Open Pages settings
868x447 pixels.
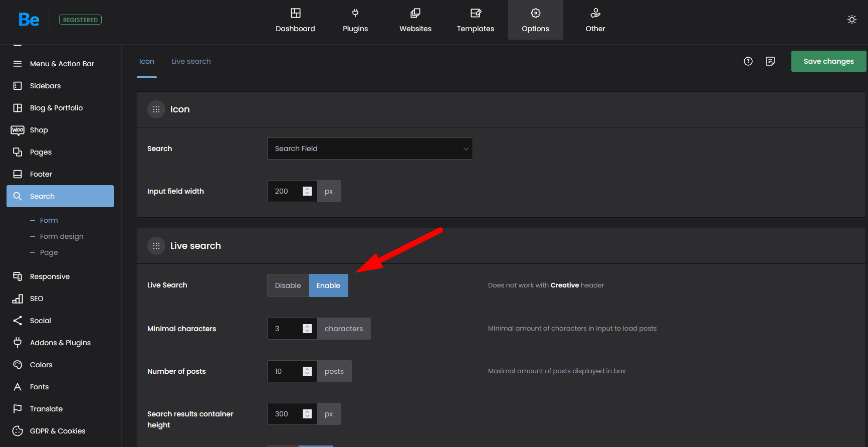(x=60, y=152)
